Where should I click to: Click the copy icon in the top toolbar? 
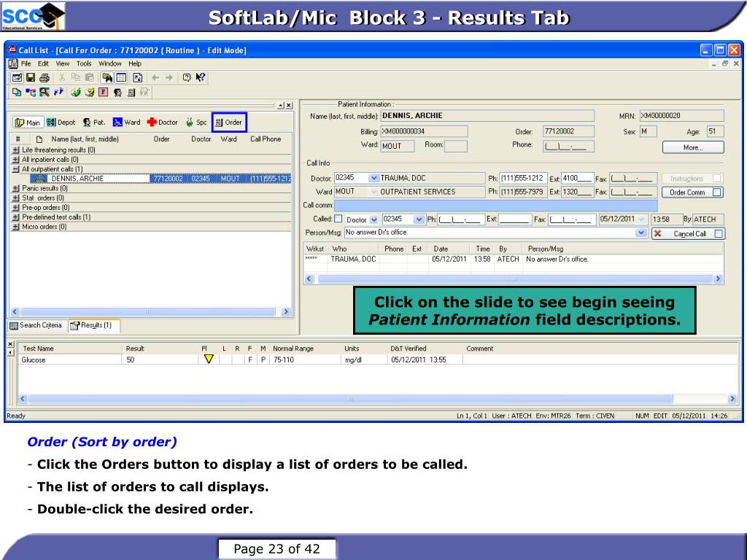click(x=75, y=77)
